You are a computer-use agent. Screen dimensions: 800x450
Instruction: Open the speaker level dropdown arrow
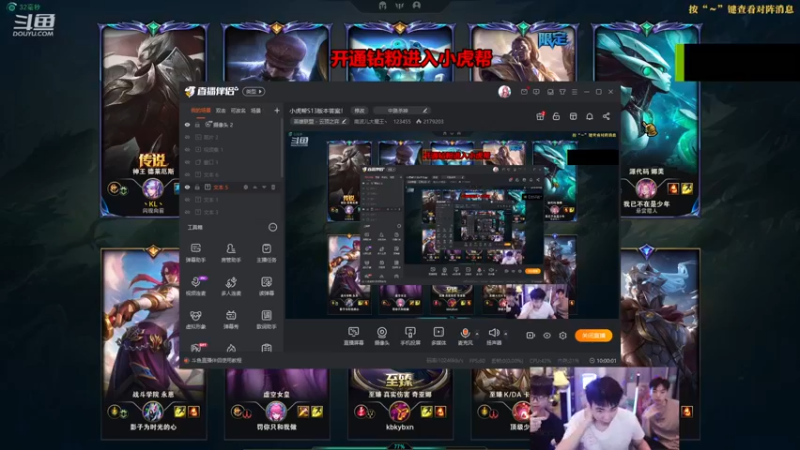tap(506, 334)
